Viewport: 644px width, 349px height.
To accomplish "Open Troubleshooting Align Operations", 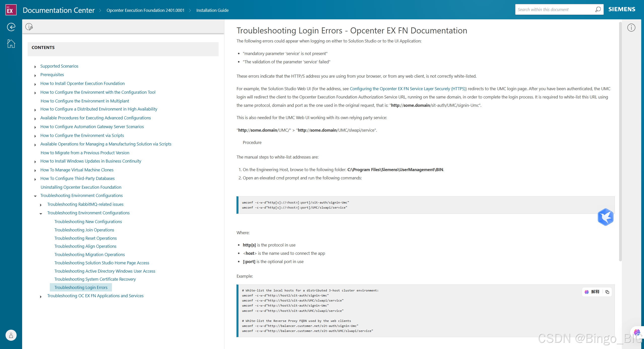I will (85, 246).
